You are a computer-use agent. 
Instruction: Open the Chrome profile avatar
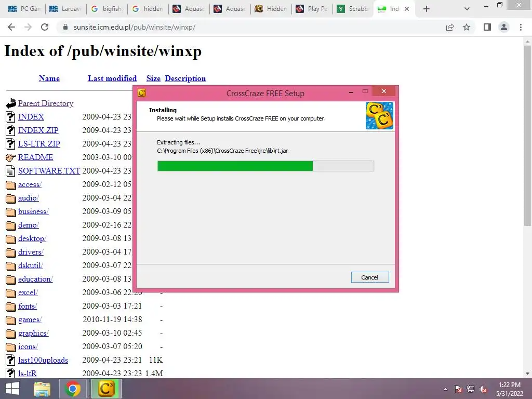pos(504,27)
